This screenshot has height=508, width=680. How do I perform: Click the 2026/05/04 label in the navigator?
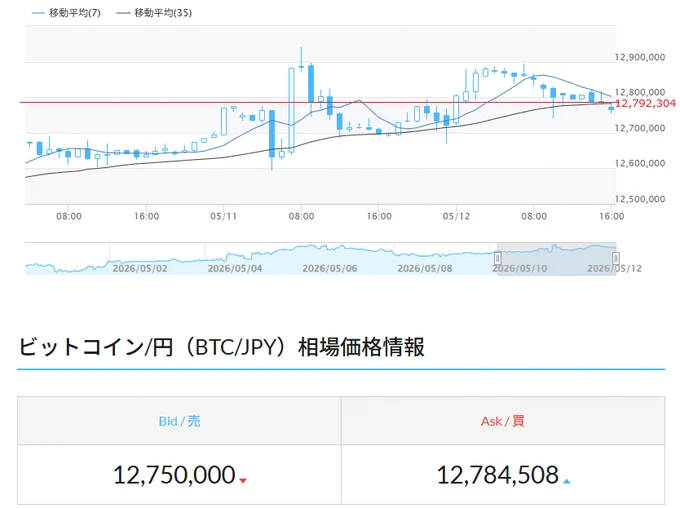pos(235,269)
